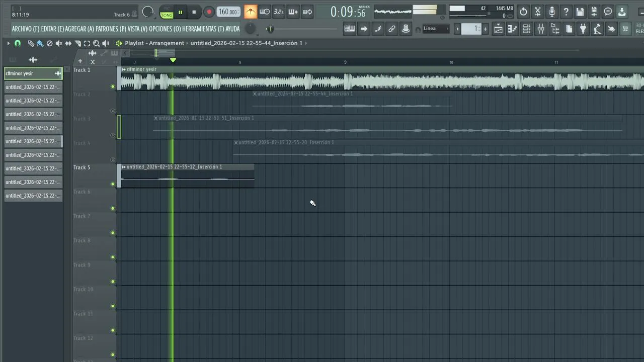This screenshot has height=362, width=644.
Task: Open pattern selector arrow beside pattern number
Action: click(457, 29)
